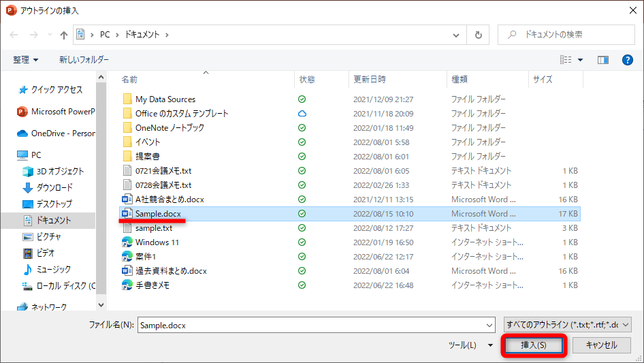
Task: Select the Windows 11 shortcut
Action: (x=157, y=242)
